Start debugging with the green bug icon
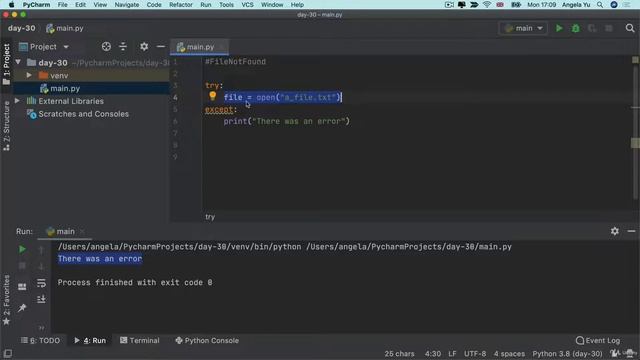This screenshot has width=640, height=360. point(576,28)
